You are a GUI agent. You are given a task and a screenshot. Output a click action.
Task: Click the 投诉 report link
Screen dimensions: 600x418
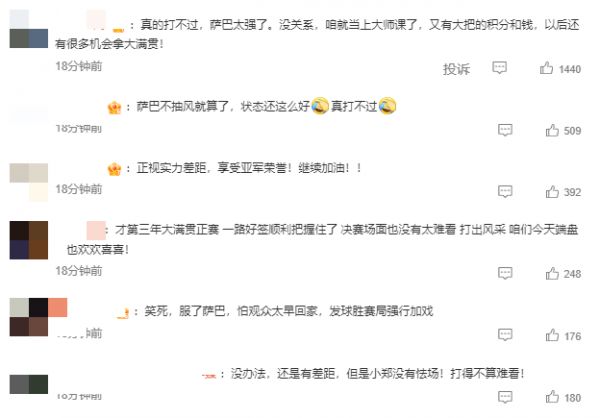coord(456,69)
